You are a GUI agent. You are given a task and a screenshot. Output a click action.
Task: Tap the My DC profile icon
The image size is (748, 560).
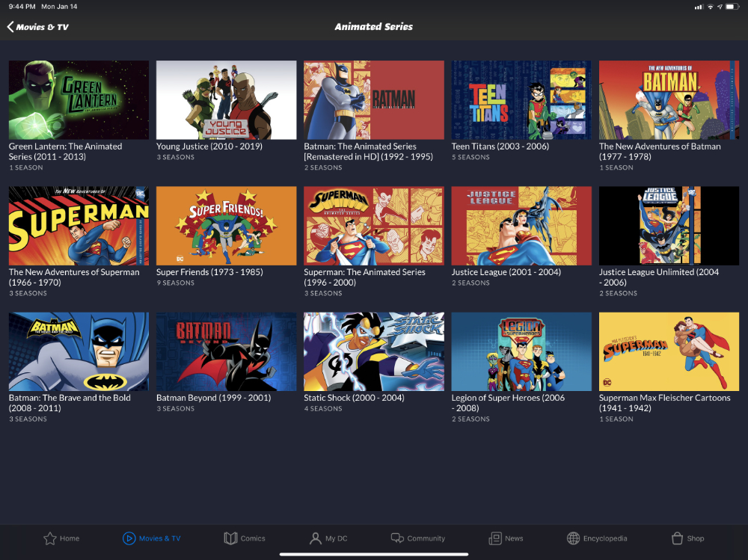click(316, 538)
